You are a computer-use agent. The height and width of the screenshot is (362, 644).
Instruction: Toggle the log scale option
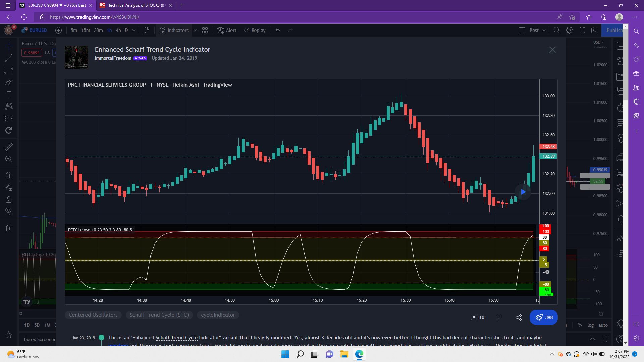[x=590, y=325]
